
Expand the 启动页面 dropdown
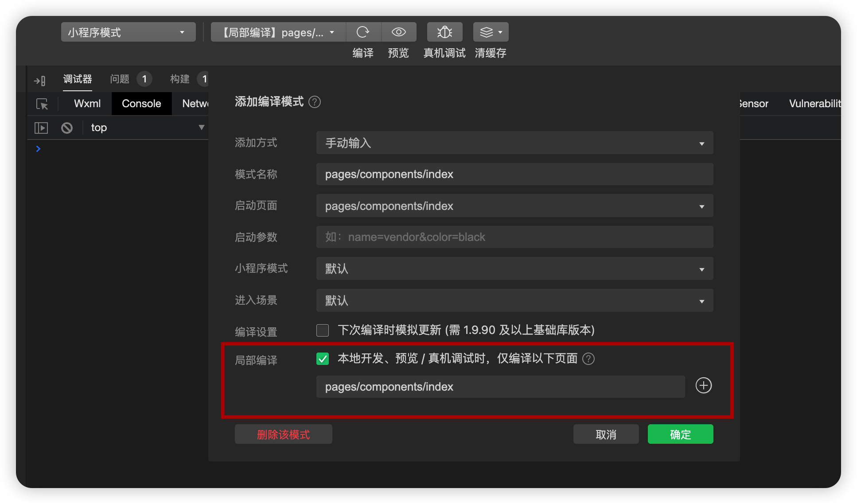[514, 206]
